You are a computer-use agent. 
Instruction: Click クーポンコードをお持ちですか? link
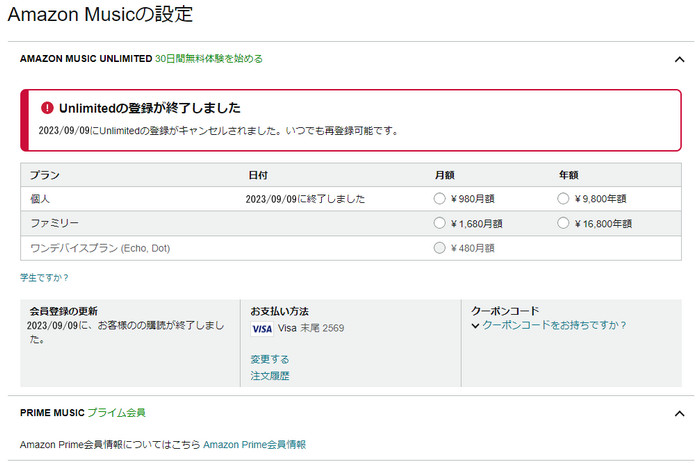554,325
